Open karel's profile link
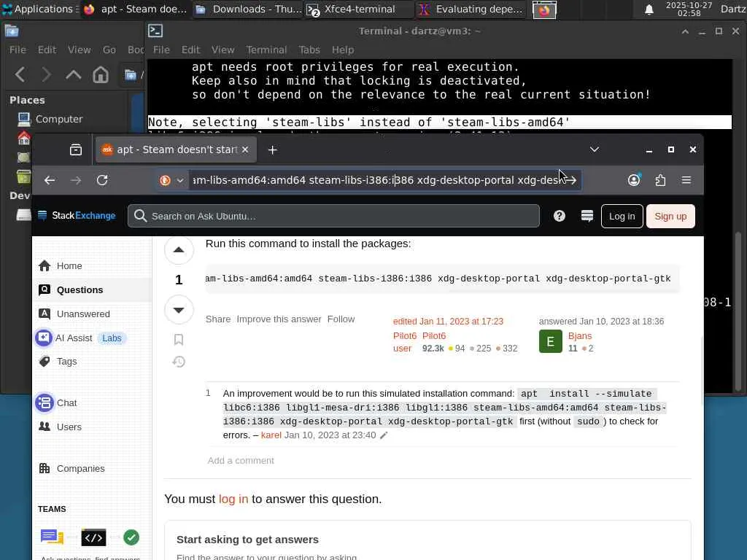This screenshot has height=560, width=747. click(x=271, y=435)
